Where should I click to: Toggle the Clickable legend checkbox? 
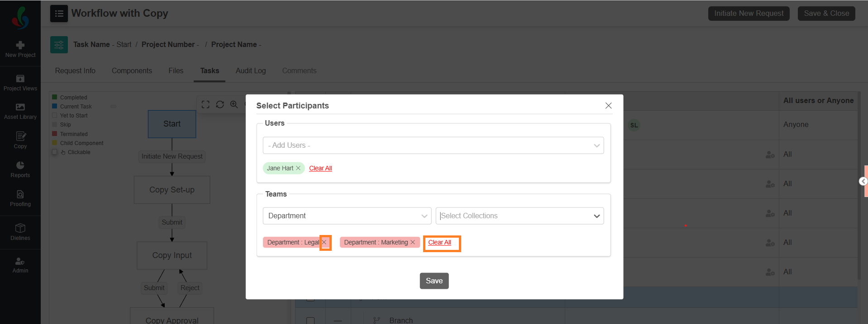click(x=55, y=152)
